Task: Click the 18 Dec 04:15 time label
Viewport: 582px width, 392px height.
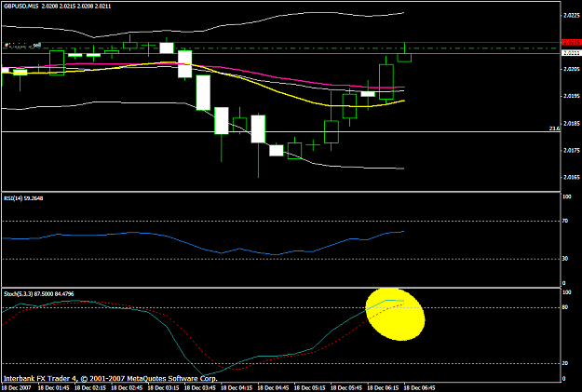Action: pos(237,388)
